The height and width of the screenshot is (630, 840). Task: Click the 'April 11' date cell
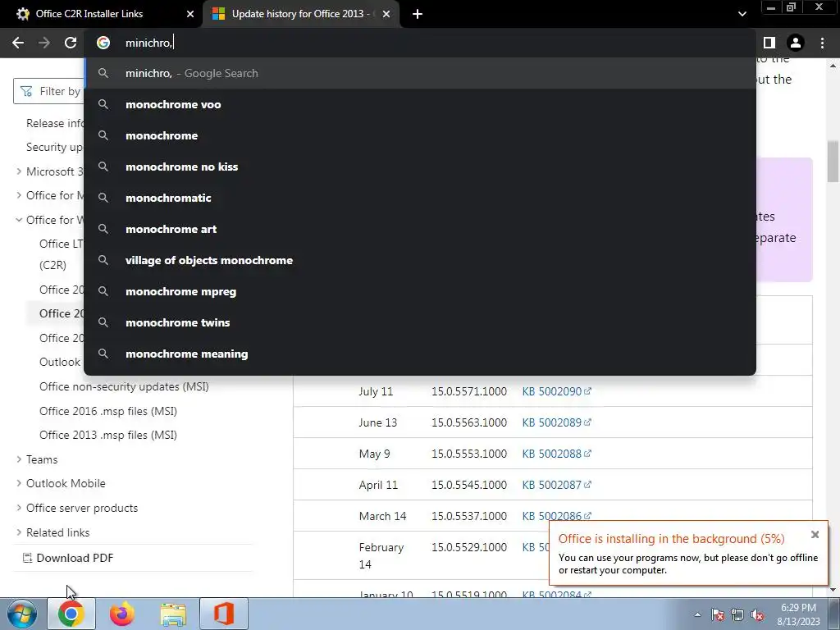coord(378,485)
